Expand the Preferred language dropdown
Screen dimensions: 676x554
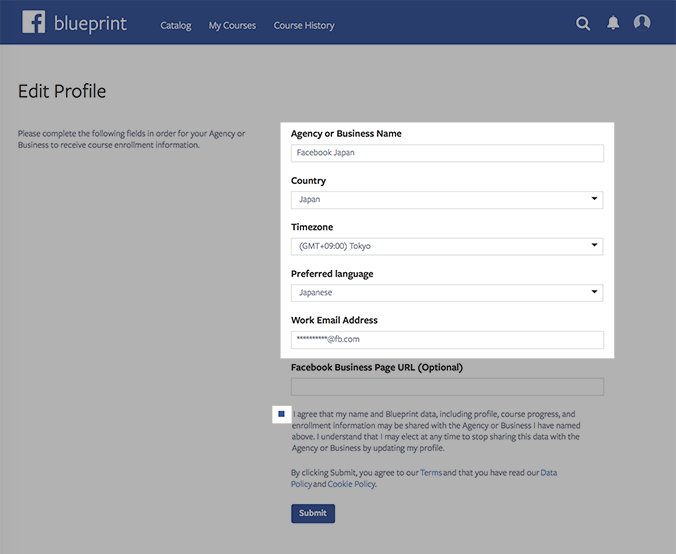[x=447, y=293]
